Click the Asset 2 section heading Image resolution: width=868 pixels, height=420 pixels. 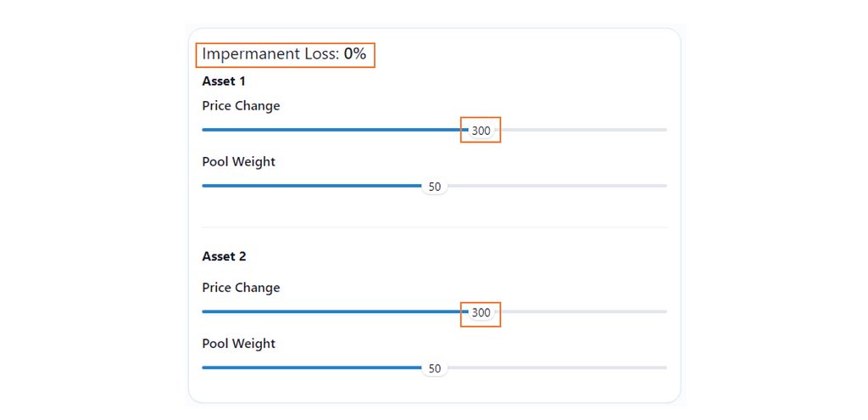224,256
